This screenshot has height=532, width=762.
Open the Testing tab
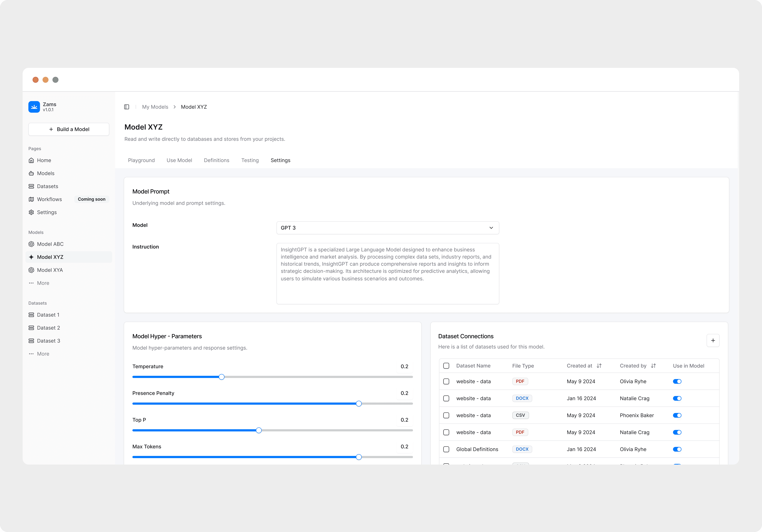click(250, 160)
